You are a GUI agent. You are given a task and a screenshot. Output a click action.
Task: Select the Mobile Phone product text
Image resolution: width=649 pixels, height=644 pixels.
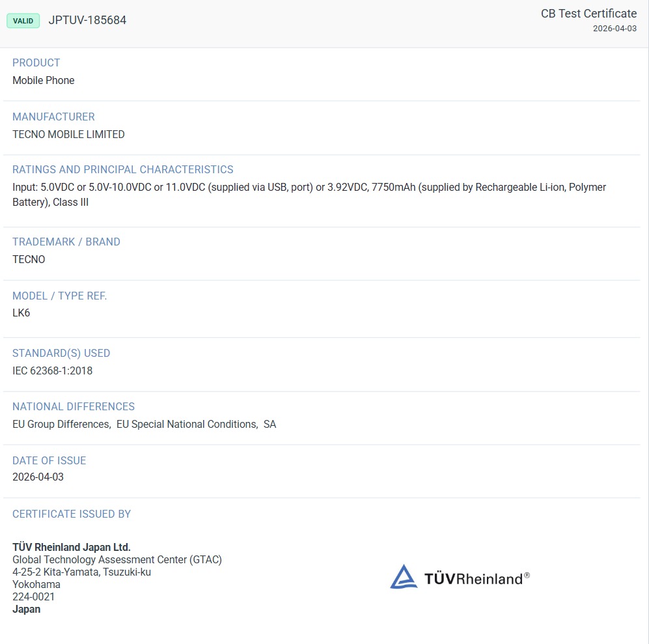pos(44,81)
